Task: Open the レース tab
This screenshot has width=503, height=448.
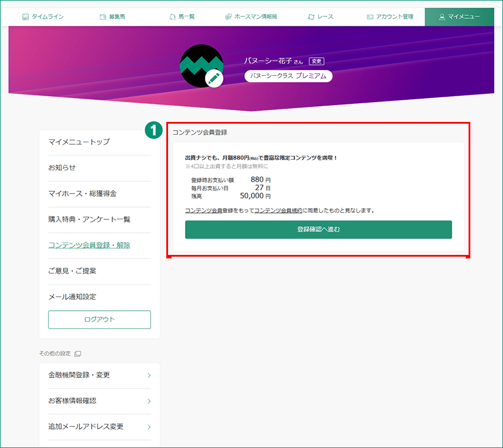Action: click(321, 17)
